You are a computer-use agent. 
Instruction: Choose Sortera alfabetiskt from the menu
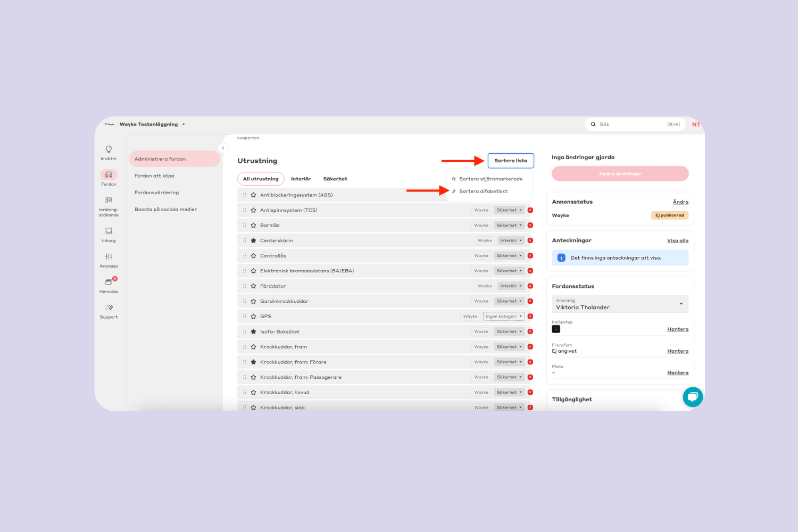coord(483,192)
